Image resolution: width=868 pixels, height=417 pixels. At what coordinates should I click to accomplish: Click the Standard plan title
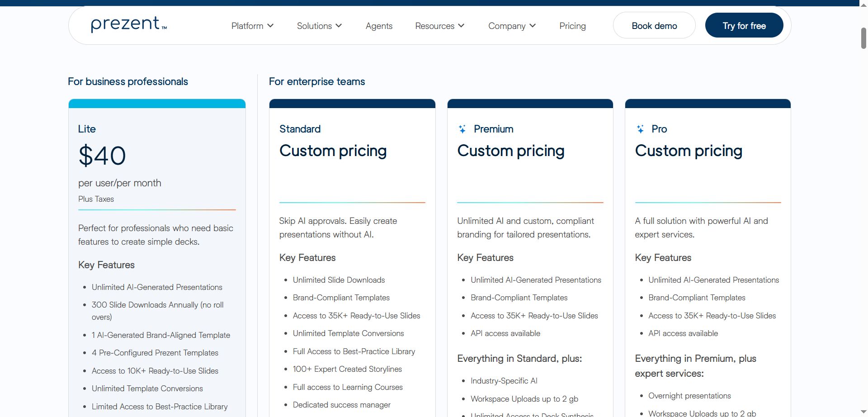[300, 129]
